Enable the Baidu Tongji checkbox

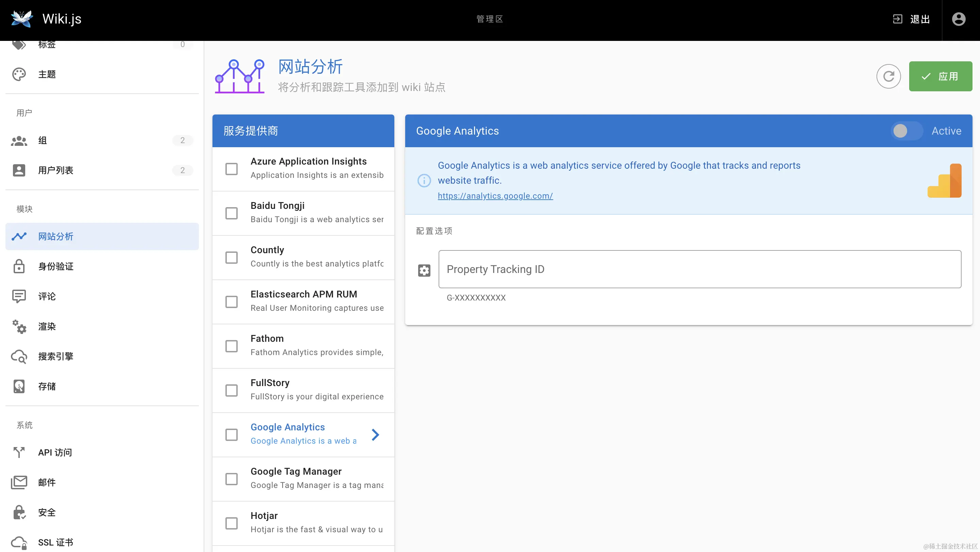tap(231, 213)
